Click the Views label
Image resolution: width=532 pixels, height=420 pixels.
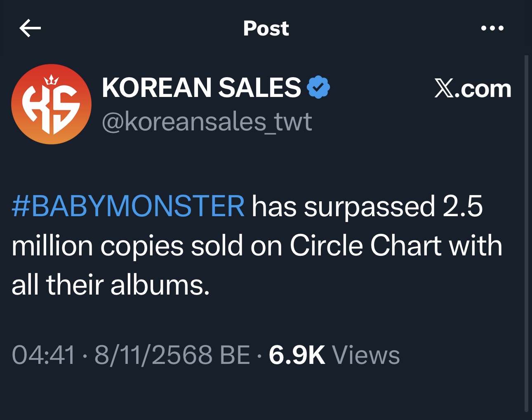366,355
